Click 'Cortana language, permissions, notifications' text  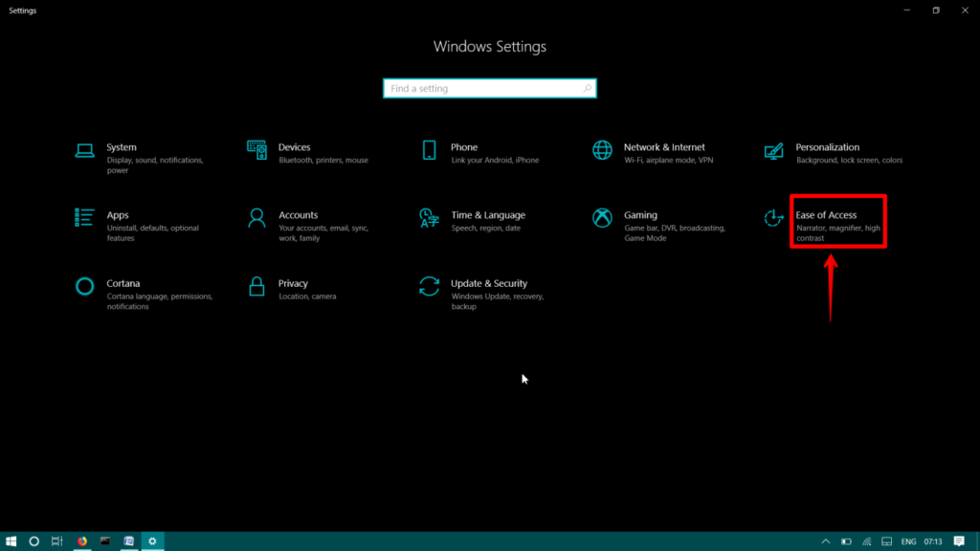point(160,301)
